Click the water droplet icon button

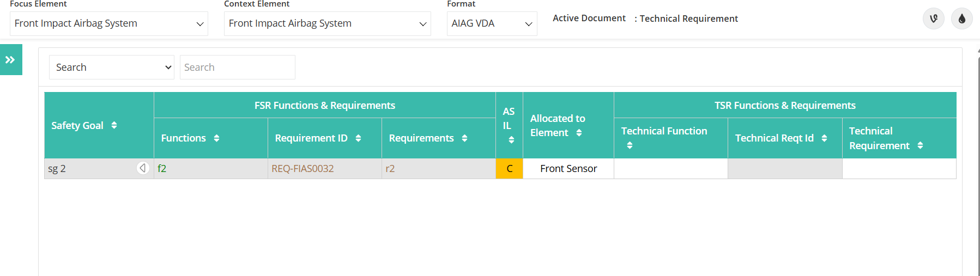point(961,19)
